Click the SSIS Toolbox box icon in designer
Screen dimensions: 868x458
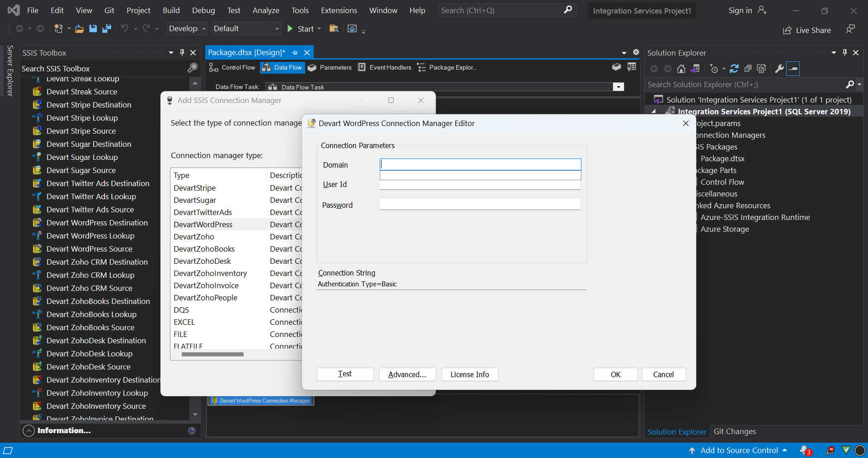coord(616,67)
